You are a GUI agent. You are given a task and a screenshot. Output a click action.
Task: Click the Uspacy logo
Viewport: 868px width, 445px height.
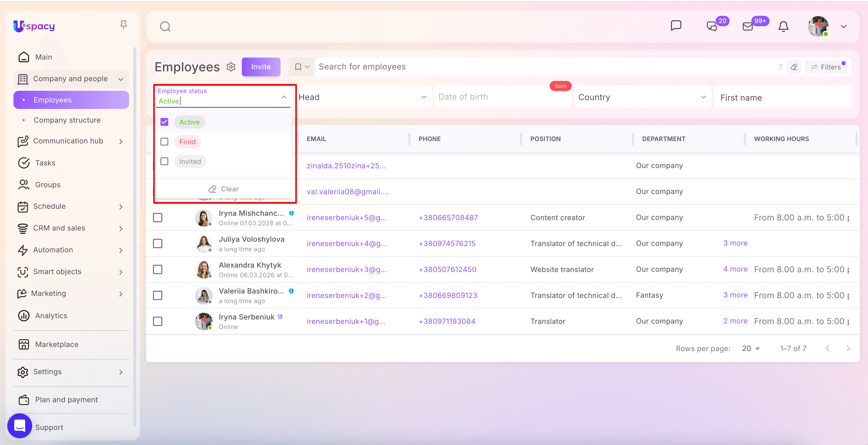(x=34, y=26)
